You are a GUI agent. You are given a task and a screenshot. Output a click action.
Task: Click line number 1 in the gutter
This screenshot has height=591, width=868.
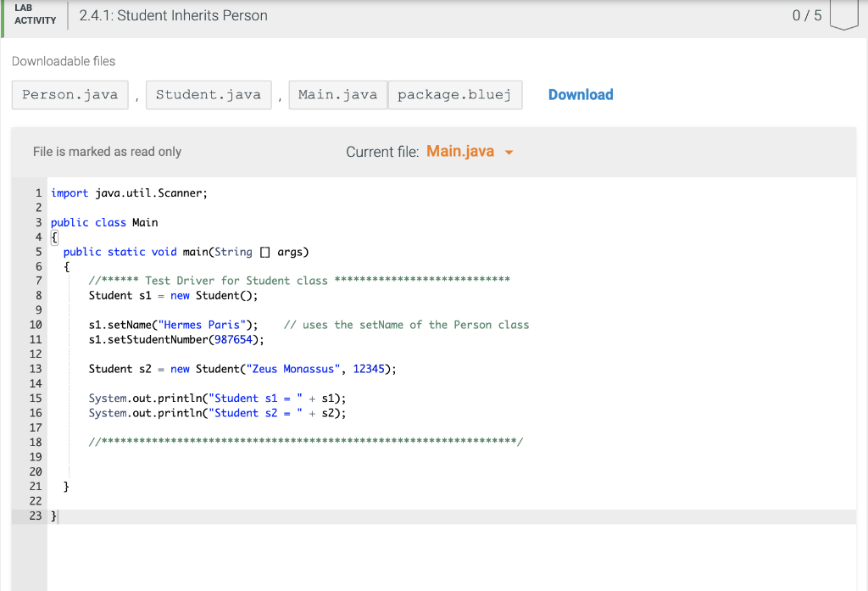tap(39, 192)
